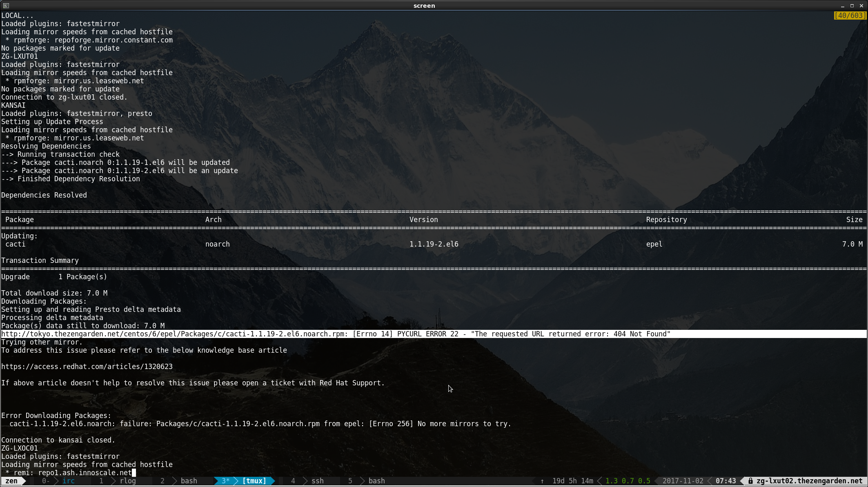Click the Arch column header

coord(214,220)
